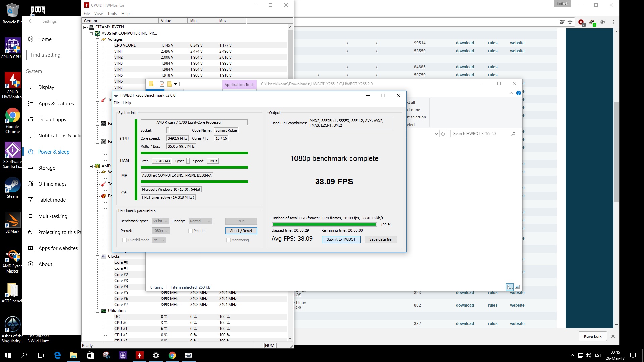
Task: Switch to HWMonitor via taskbar icon
Action: pyautogui.click(x=139, y=355)
